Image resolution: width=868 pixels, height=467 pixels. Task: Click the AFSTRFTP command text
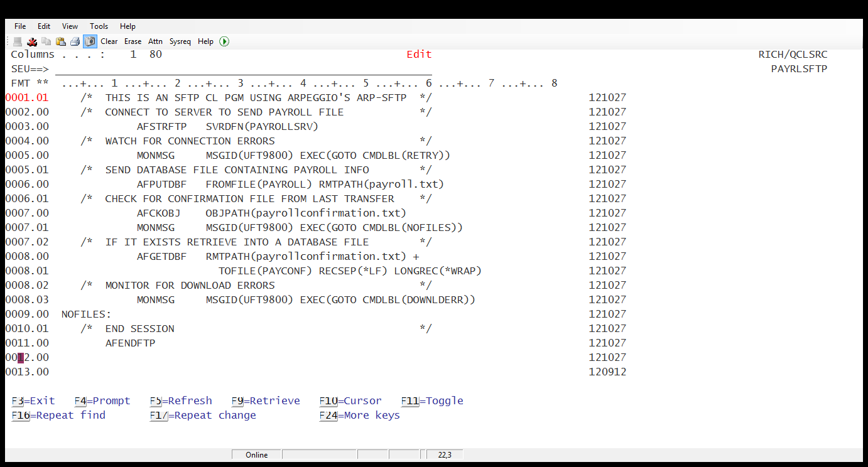[162, 127]
